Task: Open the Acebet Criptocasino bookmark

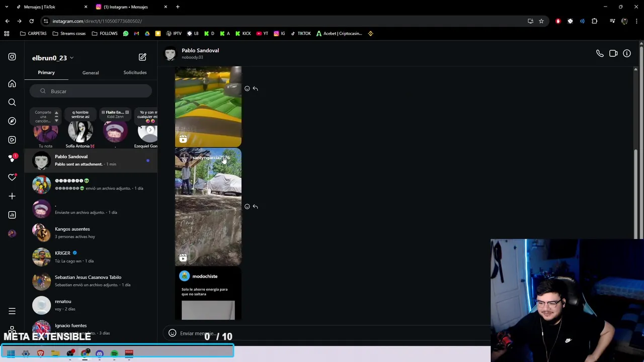Action: coord(339,34)
